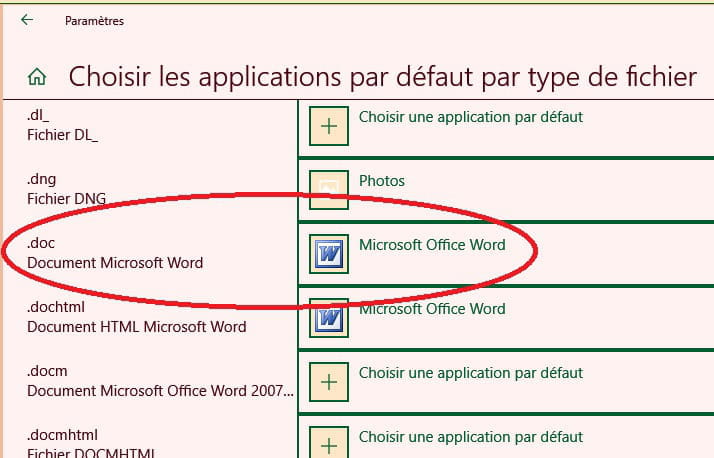Choose a default application for .docmhtml
This screenshot has width=714, height=458.
471,437
